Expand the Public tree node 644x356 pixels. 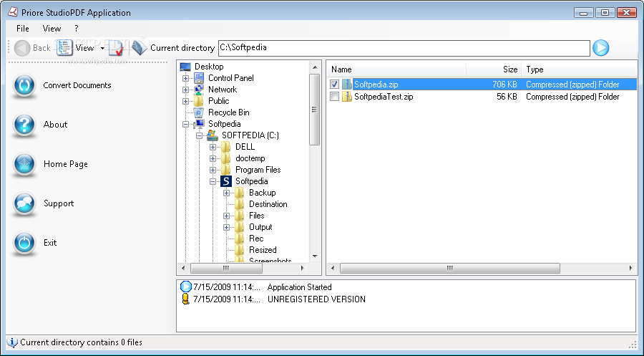[x=185, y=101]
